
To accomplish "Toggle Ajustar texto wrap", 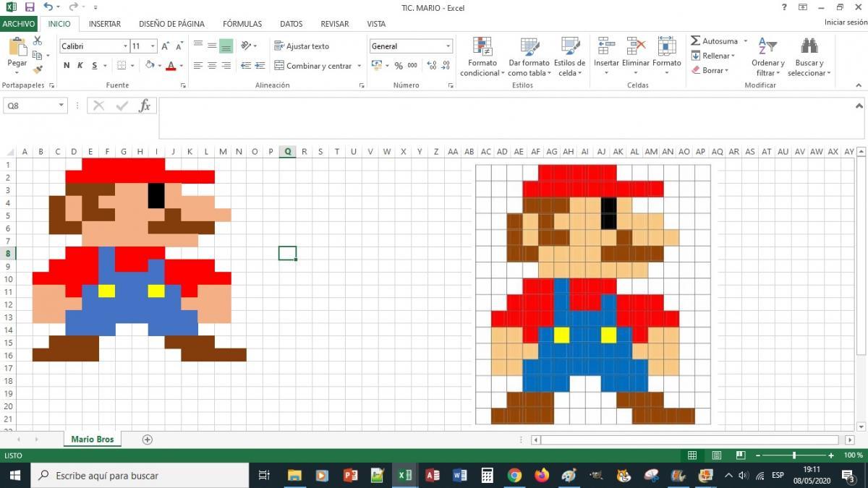I will pos(302,46).
